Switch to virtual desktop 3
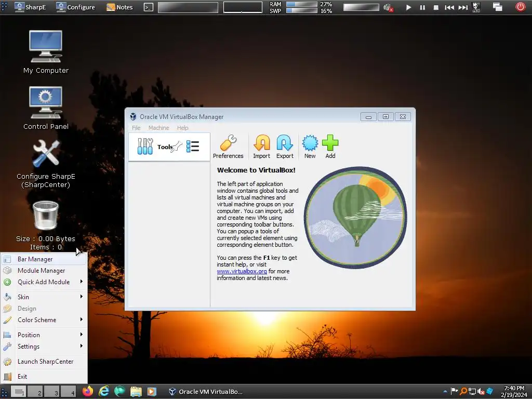 coord(52,392)
